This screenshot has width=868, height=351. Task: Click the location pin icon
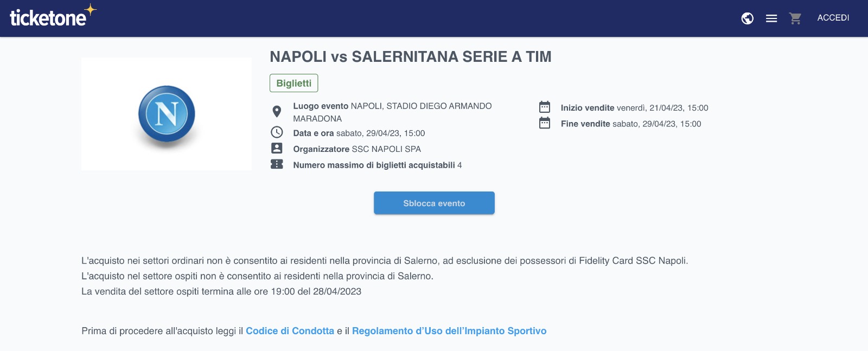click(277, 112)
